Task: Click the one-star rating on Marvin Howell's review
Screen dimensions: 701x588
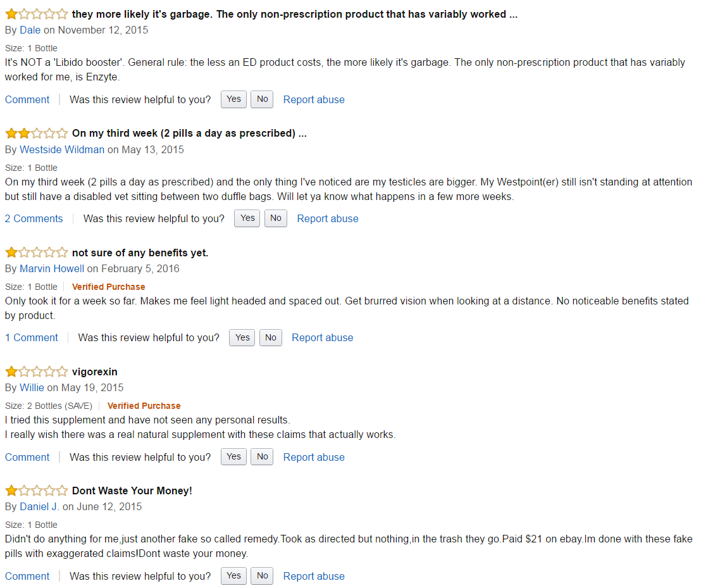Action: 36,252
